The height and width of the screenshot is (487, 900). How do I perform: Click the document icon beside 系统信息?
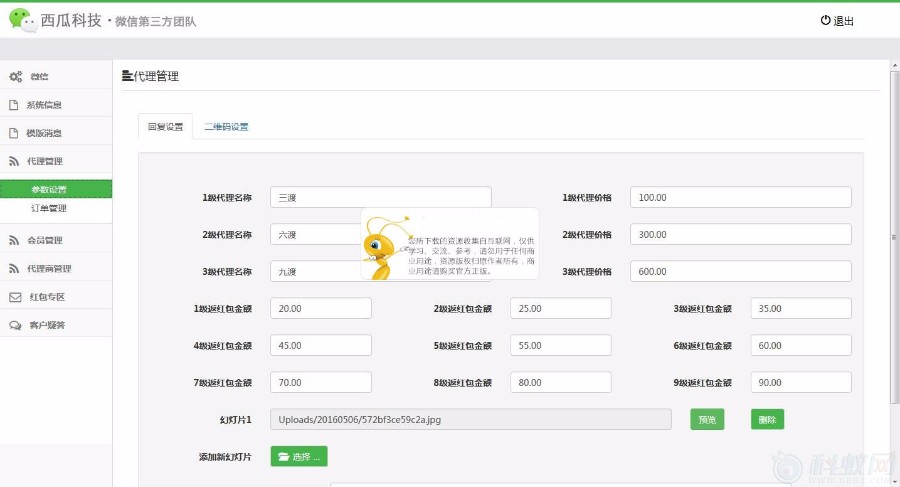coord(14,105)
